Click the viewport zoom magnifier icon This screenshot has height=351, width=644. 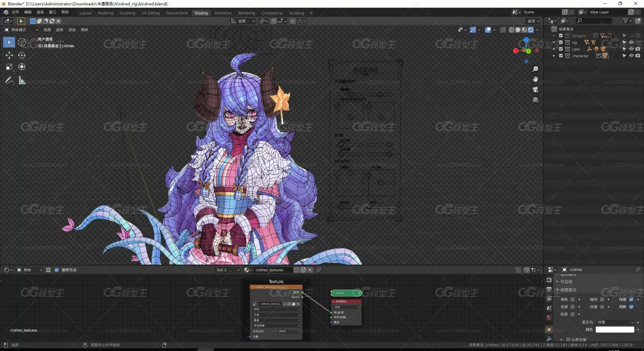(535, 69)
